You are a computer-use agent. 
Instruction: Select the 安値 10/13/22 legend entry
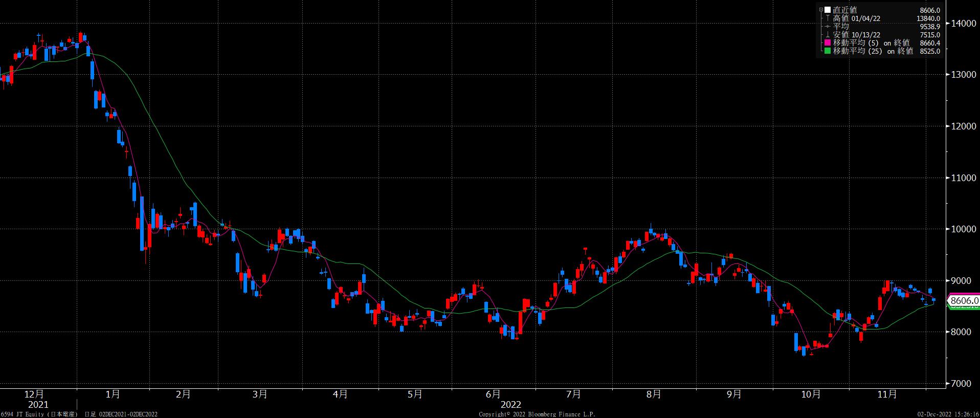click(x=857, y=35)
